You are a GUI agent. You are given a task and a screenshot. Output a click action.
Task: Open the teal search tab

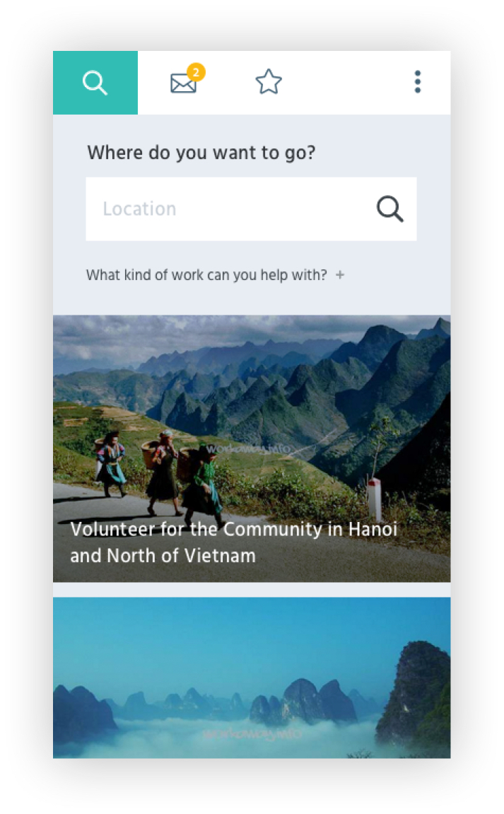pyautogui.click(x=95, y=83)
